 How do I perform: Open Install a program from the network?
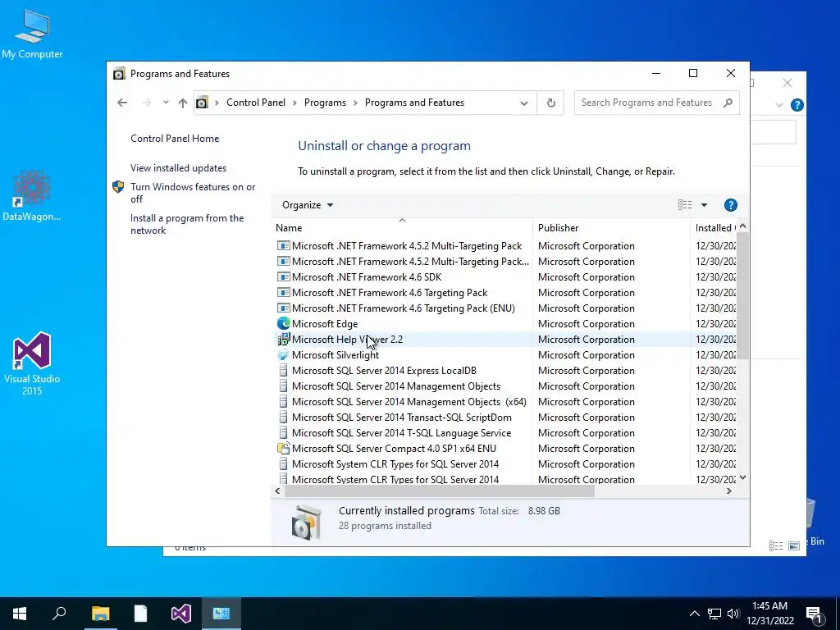pos(187,225)
